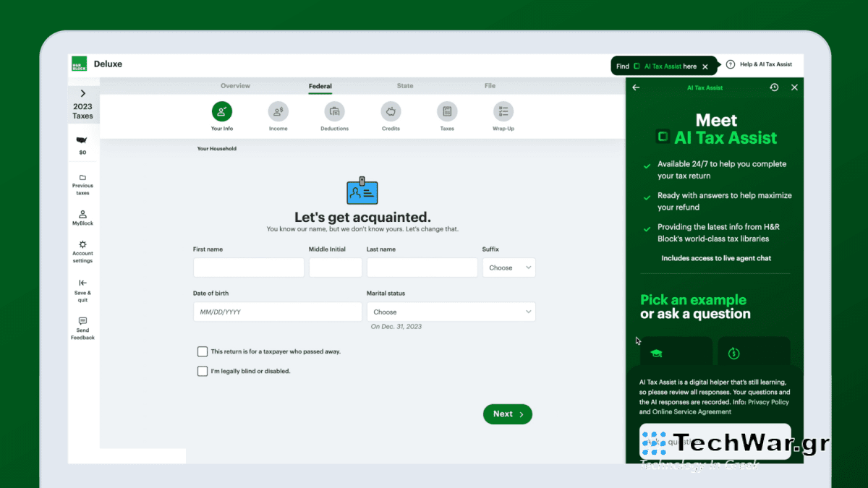This screenshot has width=868, height=488.
Task: Open the Privacy Policy link
Action: [x=769, y=401]
